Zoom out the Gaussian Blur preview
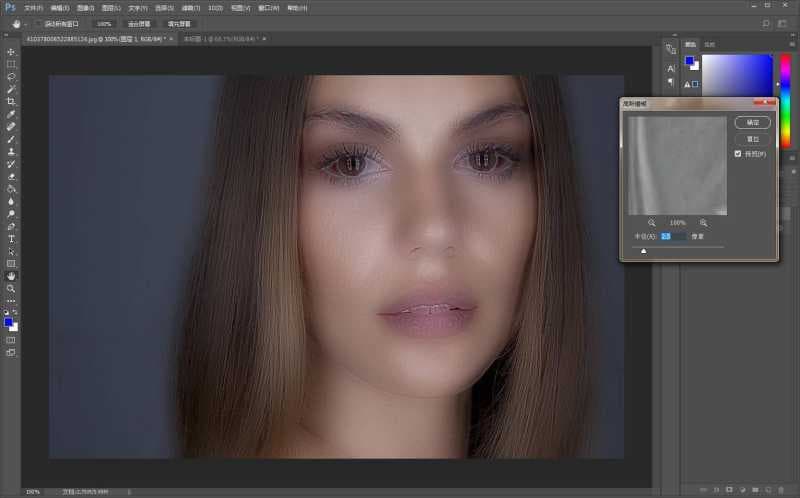 (652, 222)
